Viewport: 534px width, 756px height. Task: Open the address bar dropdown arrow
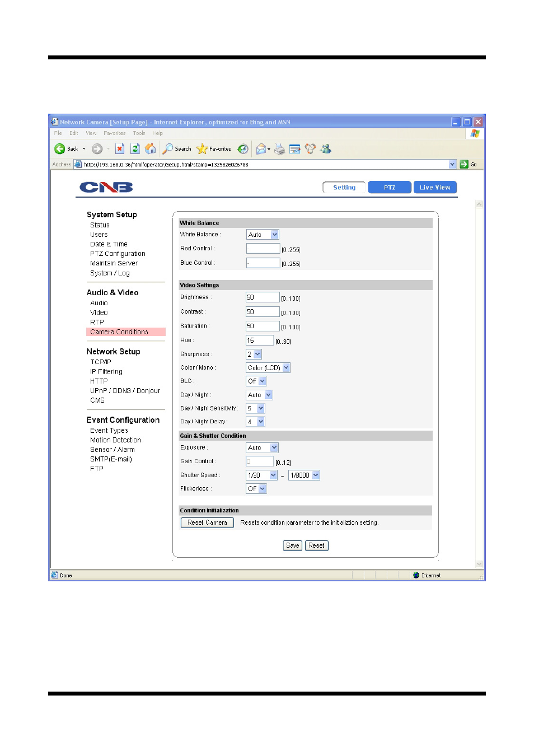452,164
